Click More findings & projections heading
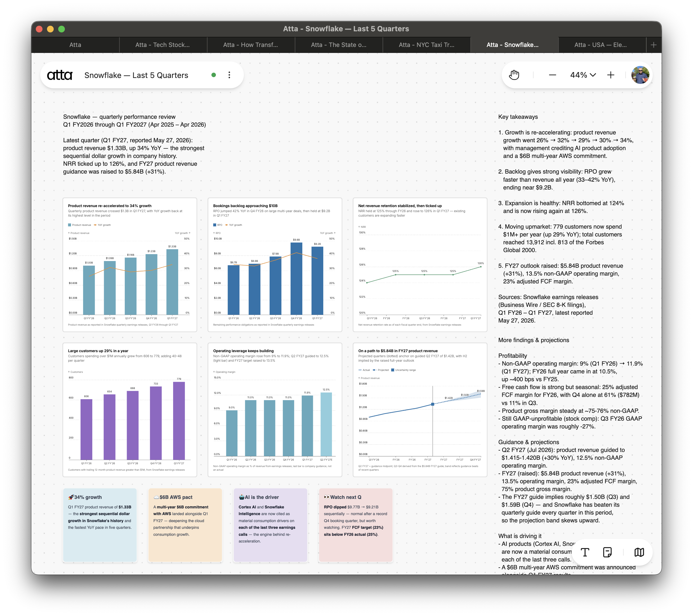 click(534, 340)
